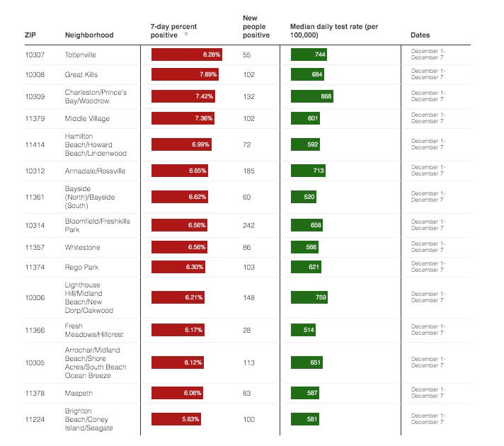Click the green 868 test rate bar
The image size is (504, 446).
click(x=311, y=96)
